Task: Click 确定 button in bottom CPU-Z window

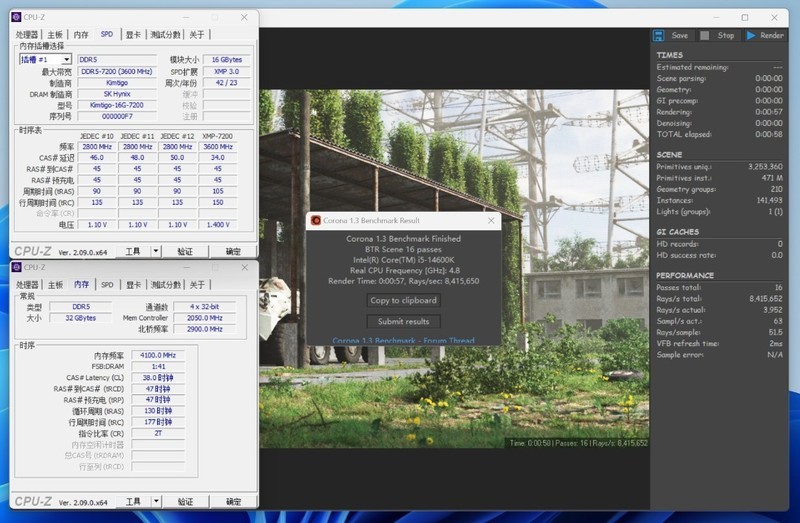Action: click(x=233, y=501)
